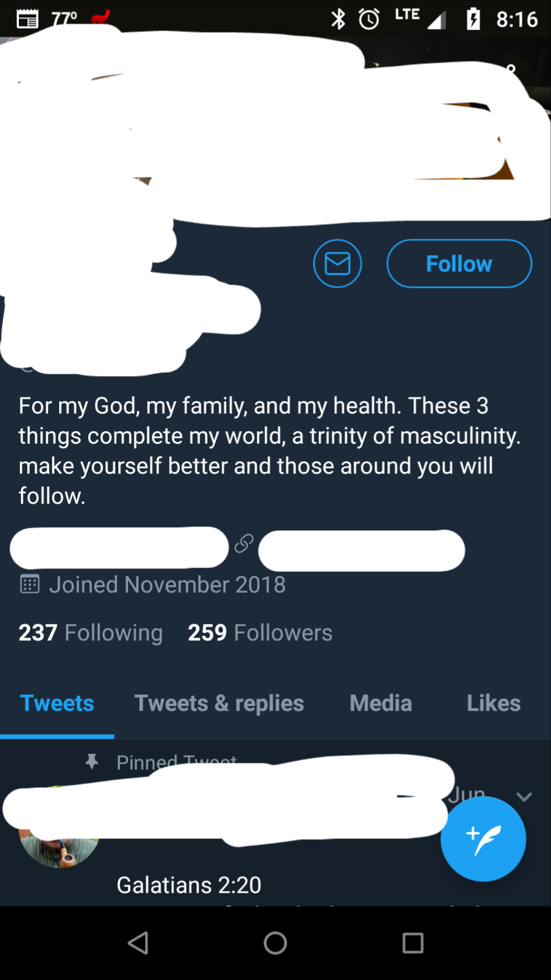The width and height of the screenshot is (551, 980).
Task: Switch to the Media tab
Action: [x=380, y=703]
